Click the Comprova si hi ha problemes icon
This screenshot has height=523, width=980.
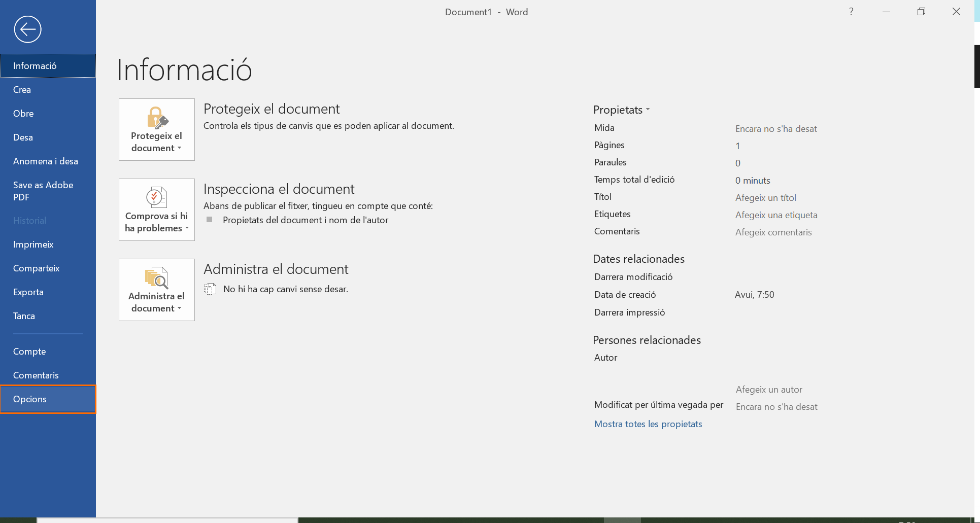click(157, 197)
